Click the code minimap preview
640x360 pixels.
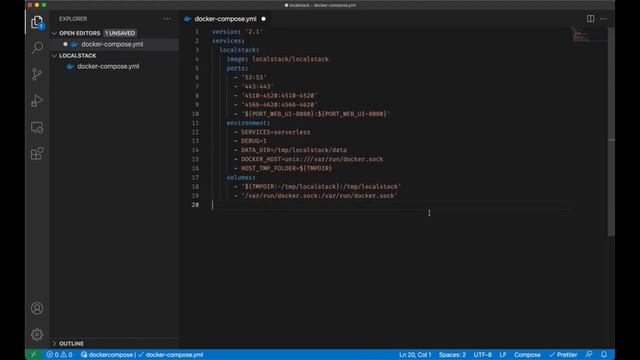pyautogui.click(x=581, y=35)
